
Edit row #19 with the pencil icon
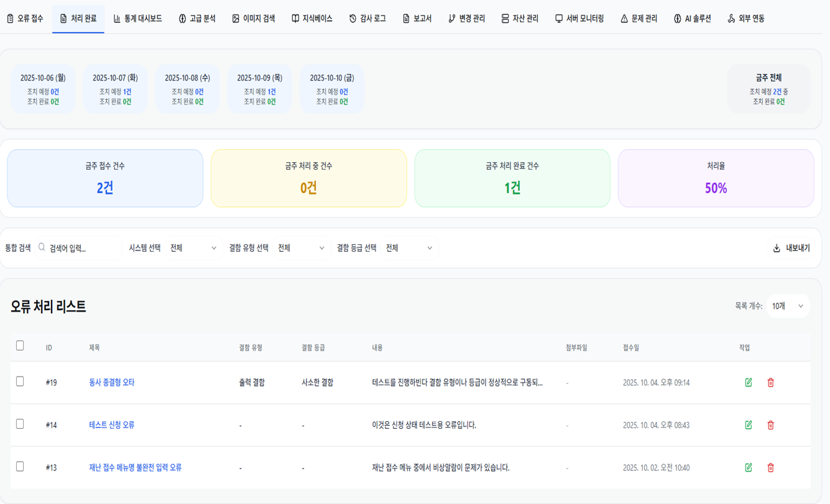pyautogui.click(x=749, y=383)
